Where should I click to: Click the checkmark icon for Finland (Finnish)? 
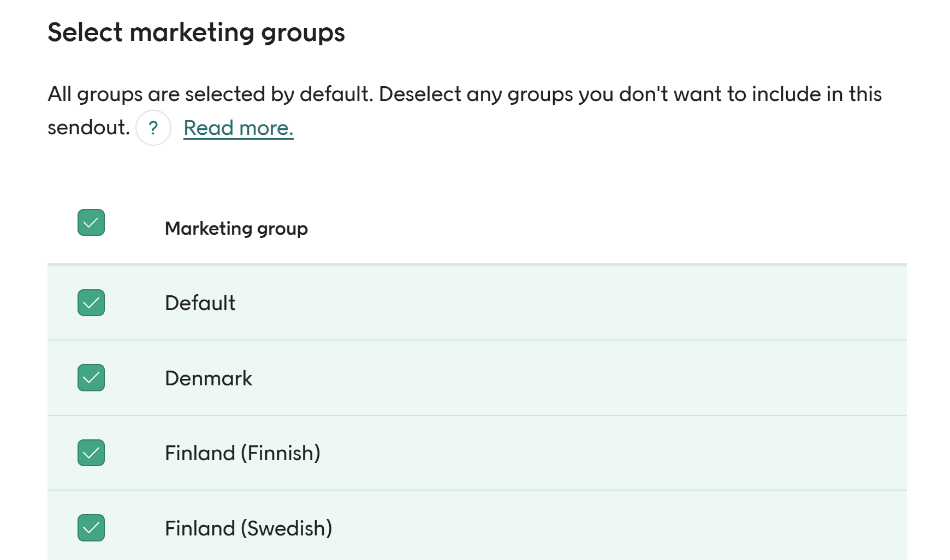(91, 453)
